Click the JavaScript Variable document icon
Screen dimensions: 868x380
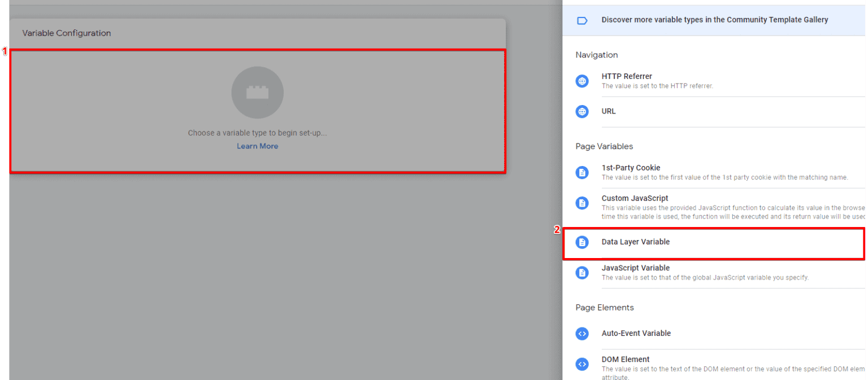[582, 273]
